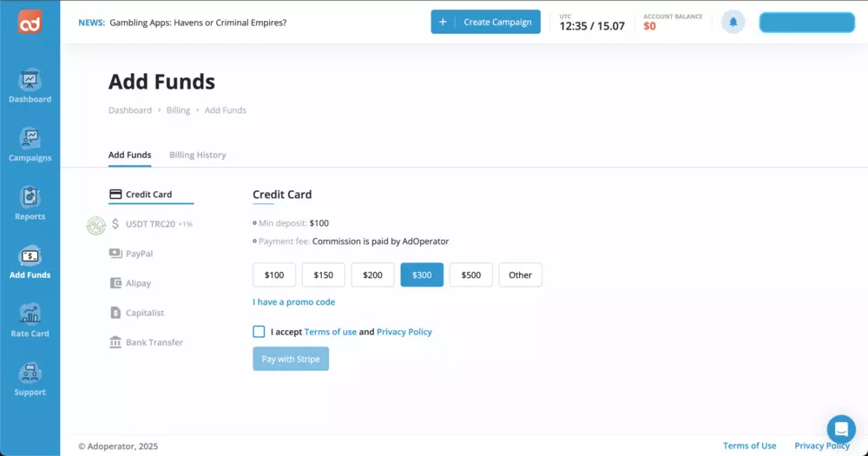Image resolution: width=868 pixels, height=456 pixels.
Task: Choose Credit Card payment method
Action: [150, 195]
